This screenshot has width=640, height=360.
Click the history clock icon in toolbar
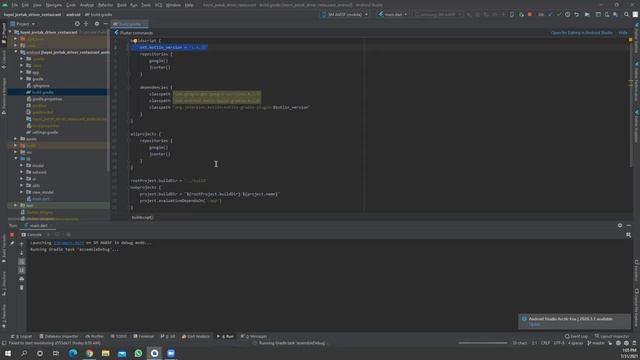(567, 14)
